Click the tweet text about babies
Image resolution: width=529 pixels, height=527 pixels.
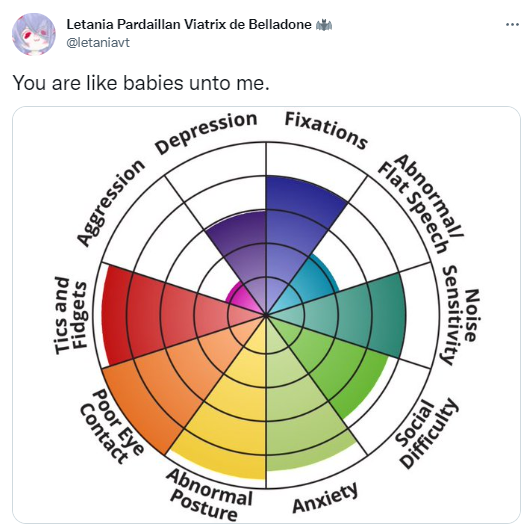[x=141, y=83]
